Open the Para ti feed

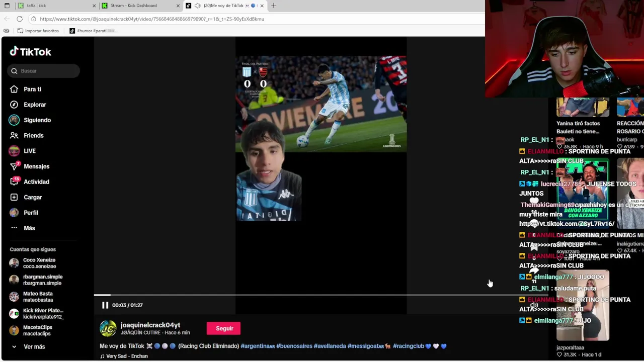click(x=32, y=89)
